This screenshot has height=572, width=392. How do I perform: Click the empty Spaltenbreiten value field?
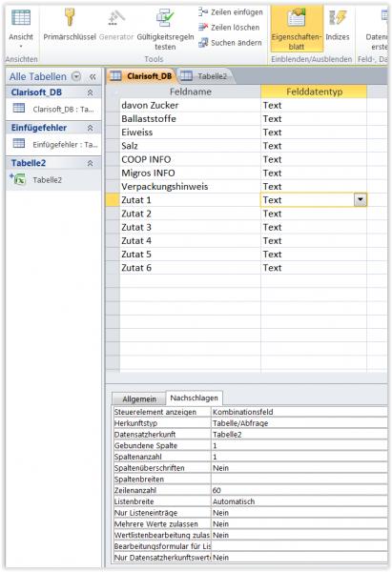coord(299,480)
